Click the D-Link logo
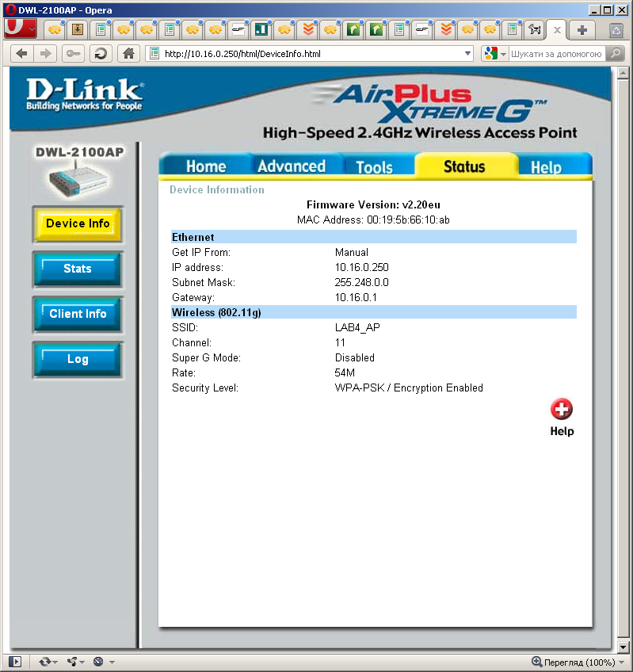This screenshot has height=672, width=633. [x=84, y=94]
